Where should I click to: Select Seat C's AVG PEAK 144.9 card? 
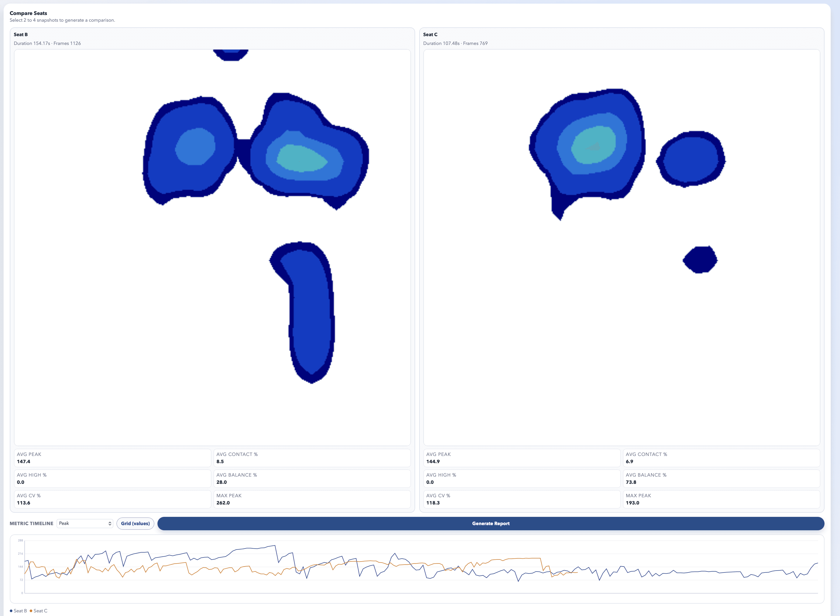[522, 457]
